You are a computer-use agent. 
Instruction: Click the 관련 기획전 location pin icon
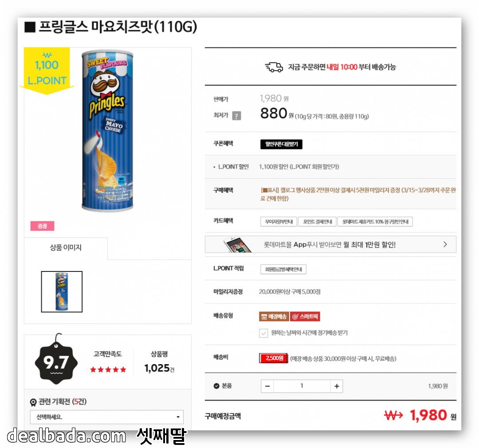(x=33, y=402)
